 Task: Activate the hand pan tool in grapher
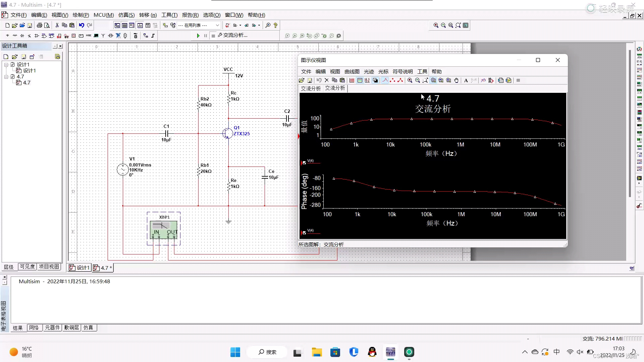(457, 80)
